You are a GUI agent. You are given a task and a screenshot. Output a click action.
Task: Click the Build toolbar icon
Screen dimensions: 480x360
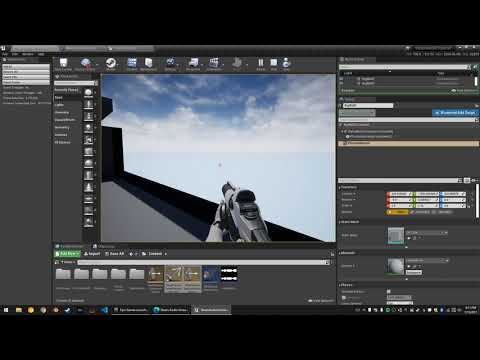(x=237, y=63)
